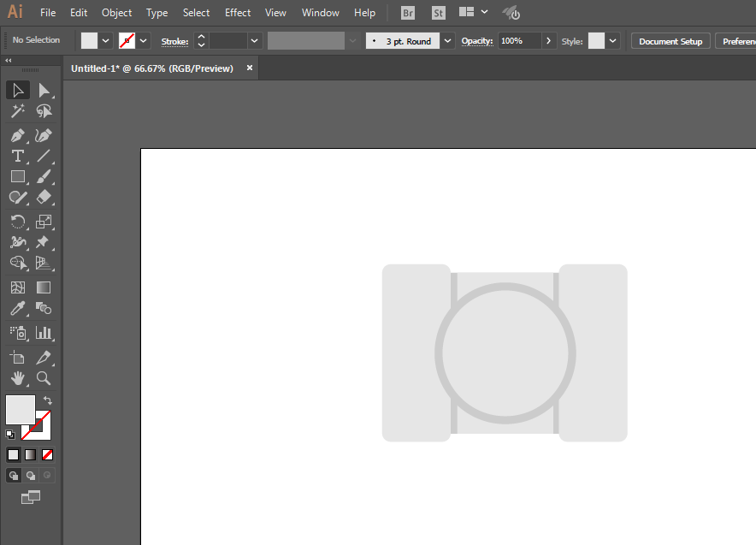Select the Hand tool
This screenshot has width=756, height=545.
[17, 378]
